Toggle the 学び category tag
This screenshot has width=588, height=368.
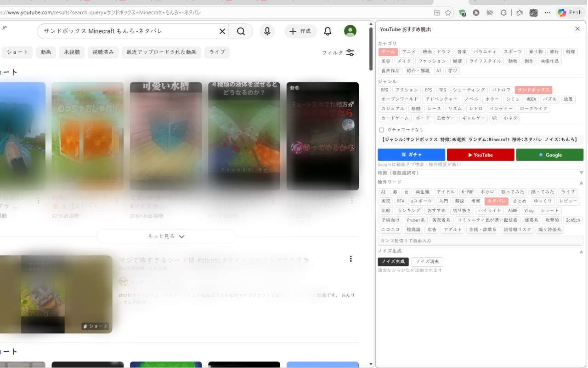(x=453, y=71)
